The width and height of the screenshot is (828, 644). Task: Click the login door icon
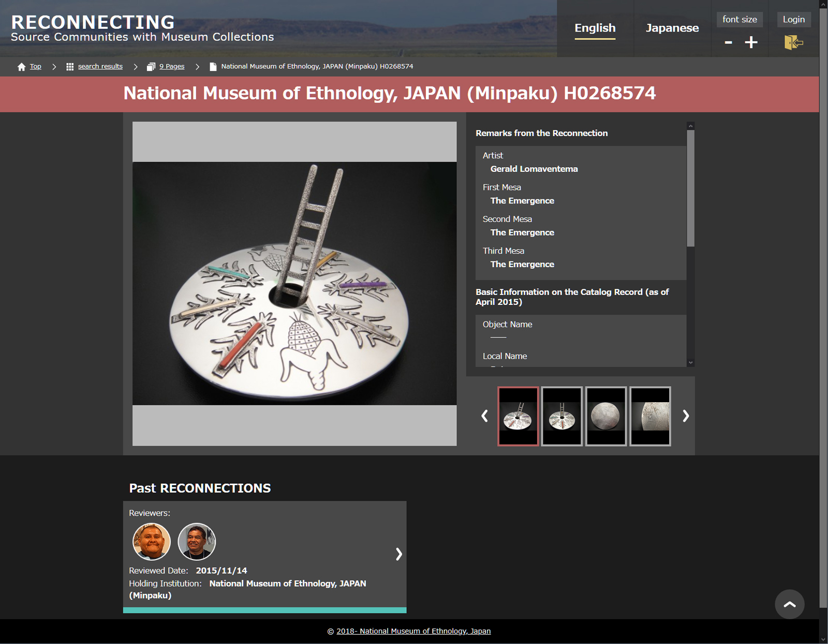[793, 42]
